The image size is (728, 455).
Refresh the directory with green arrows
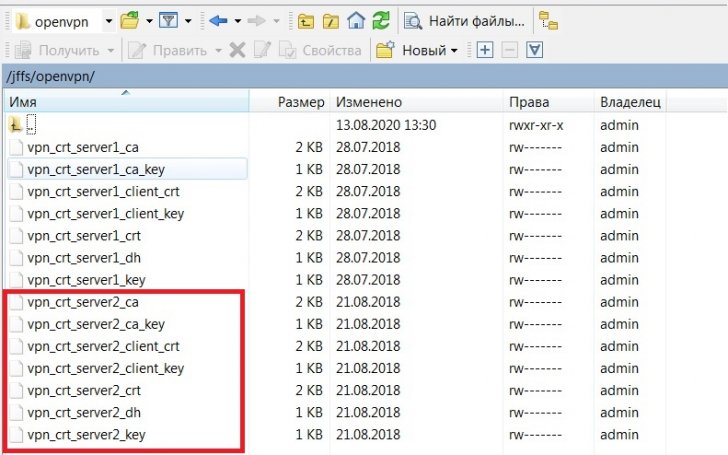(x=381, y=21)
